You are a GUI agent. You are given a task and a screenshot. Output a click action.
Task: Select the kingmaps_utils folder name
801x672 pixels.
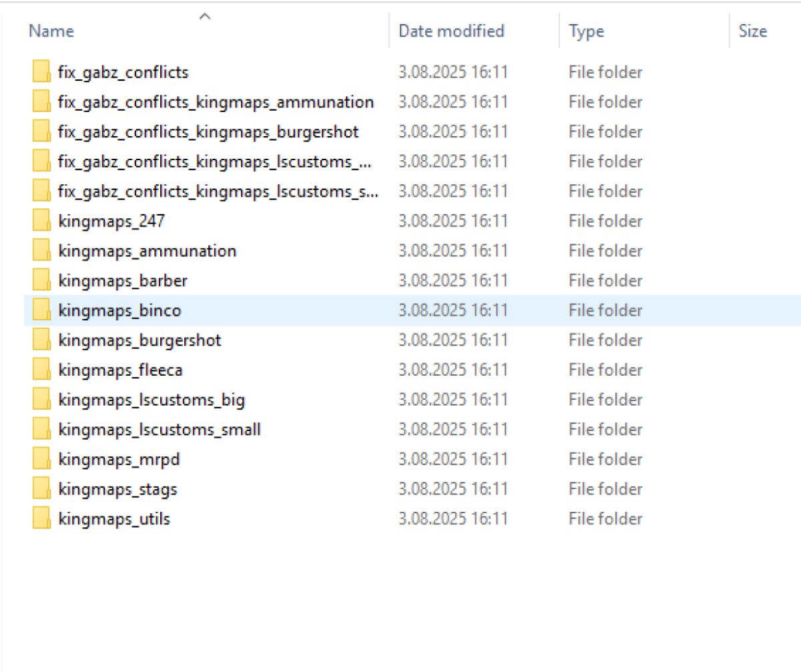point(114,519)
